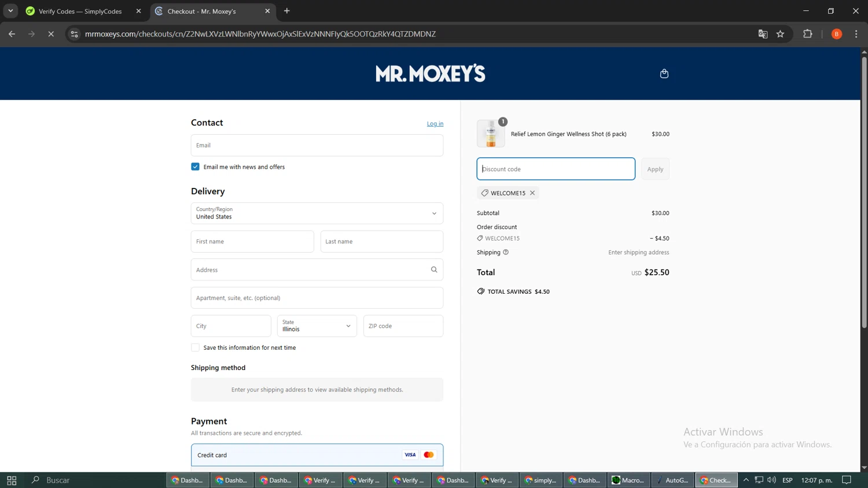The height and width of the screenshot is (488, 868).
Task: Click the Apply discount button
Action: 655,169
